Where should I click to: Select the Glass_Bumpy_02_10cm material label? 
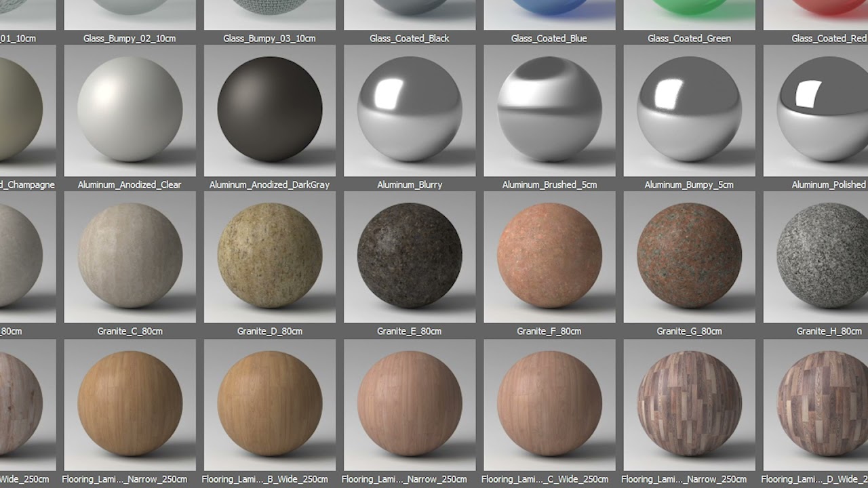(130, 39)
